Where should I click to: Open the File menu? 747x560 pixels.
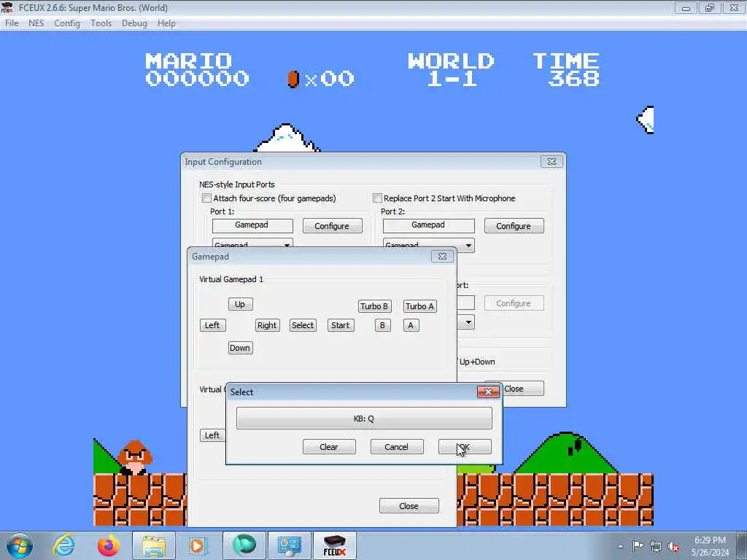click(x=12, y=23)
